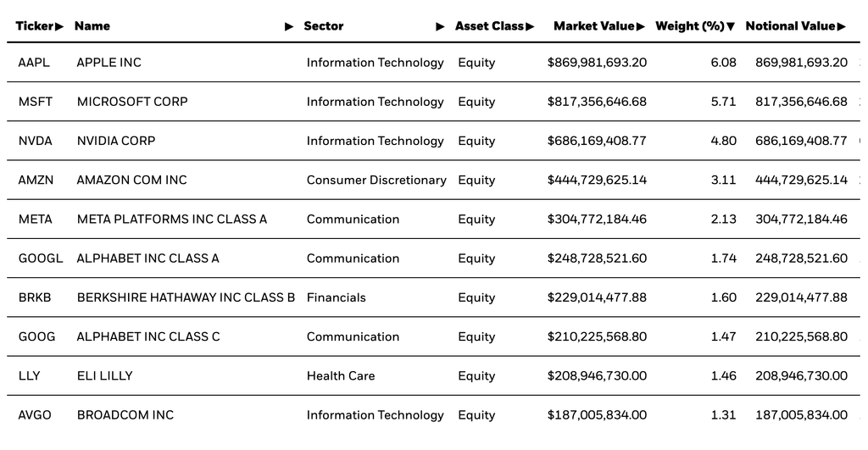868x450 pixels.
Task: Click the MICROSOFT CORP name
Action: tap(132, 102)
